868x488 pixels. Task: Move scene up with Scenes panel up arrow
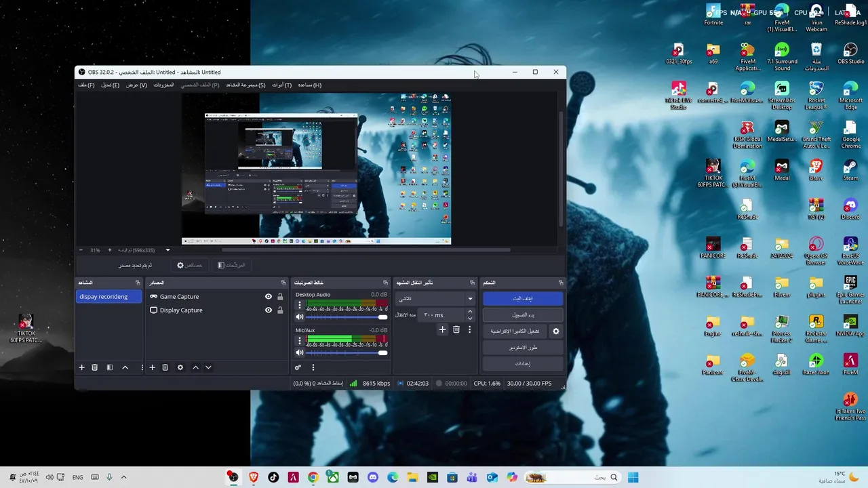(125, 367)
